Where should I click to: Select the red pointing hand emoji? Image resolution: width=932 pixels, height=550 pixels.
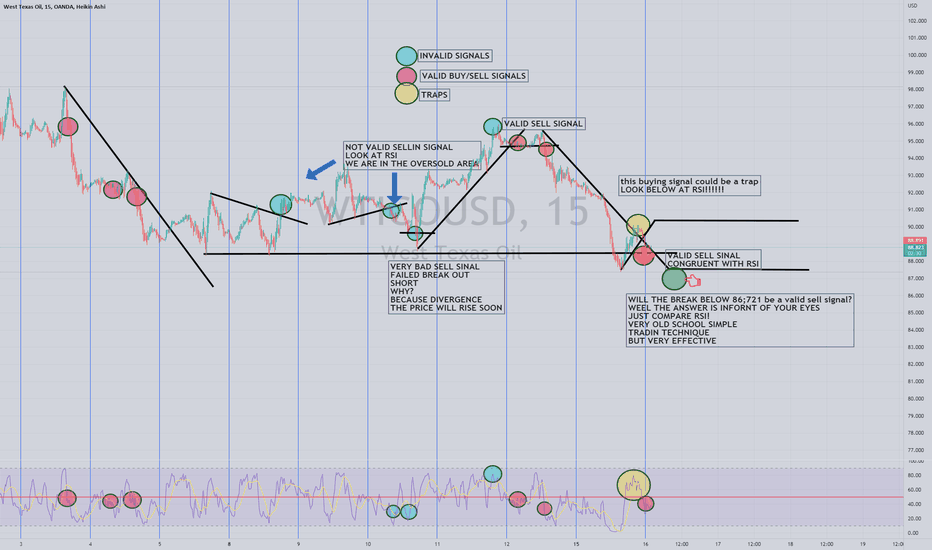(x=694, y=281)
